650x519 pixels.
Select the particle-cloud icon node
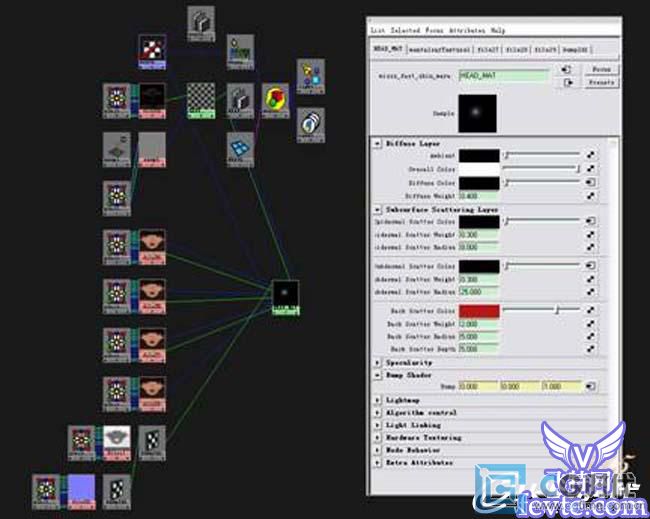click(310, 77)
